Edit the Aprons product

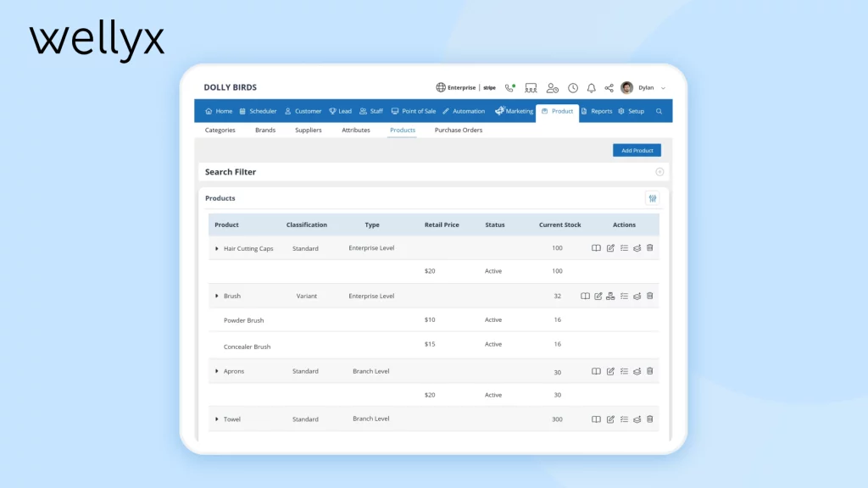[610, 371]
